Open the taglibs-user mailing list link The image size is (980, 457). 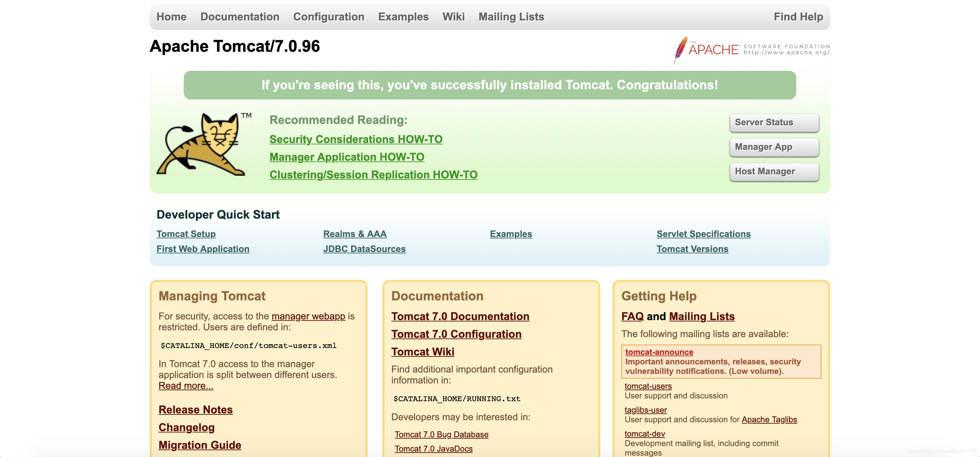646,410
